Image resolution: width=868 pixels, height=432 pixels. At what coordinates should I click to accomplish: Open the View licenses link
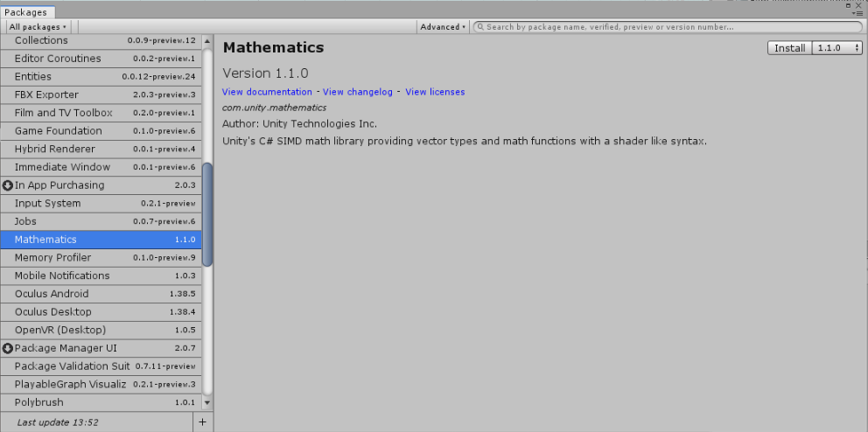[x=435, y=92]
